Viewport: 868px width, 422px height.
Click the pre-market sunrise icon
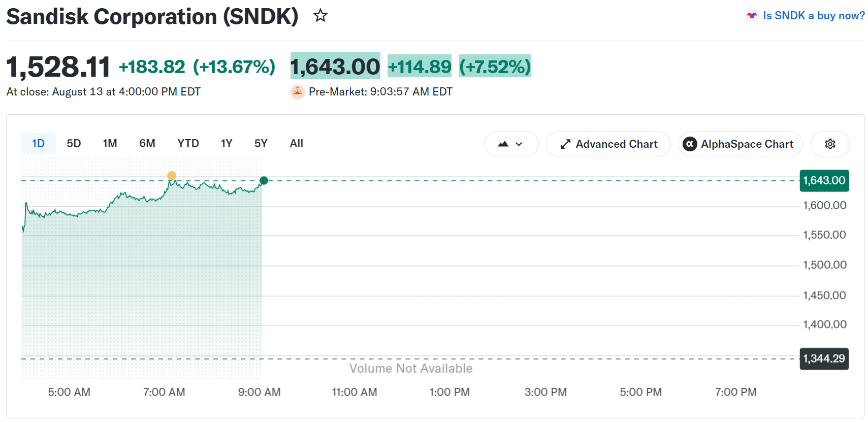(297, 92)
